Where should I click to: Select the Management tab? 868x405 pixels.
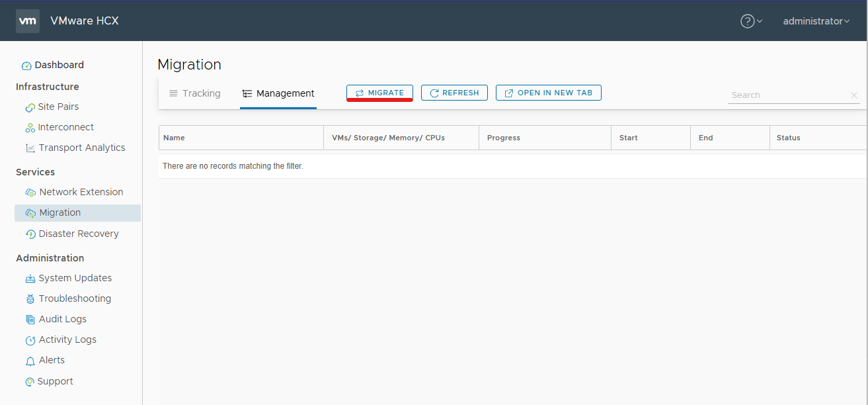278,93
